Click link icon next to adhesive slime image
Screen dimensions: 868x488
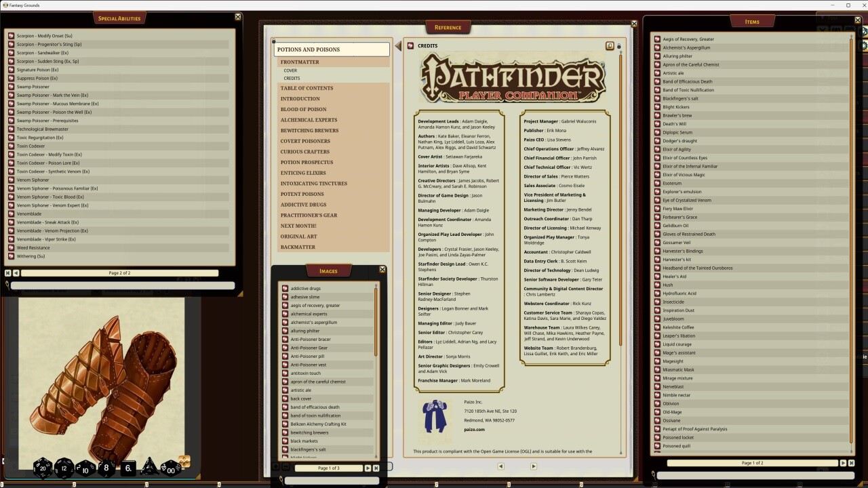[x=285, y=297]
